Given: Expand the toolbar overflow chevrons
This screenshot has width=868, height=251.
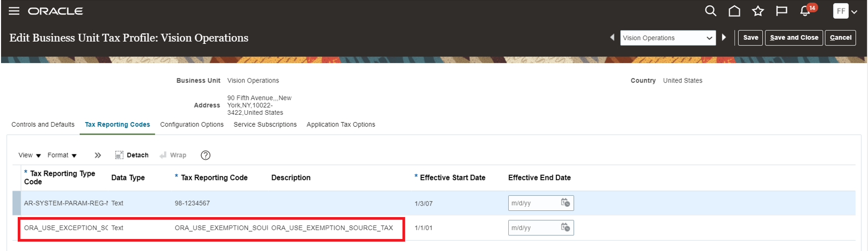Looking at the screenshot, I should point(97,155).
